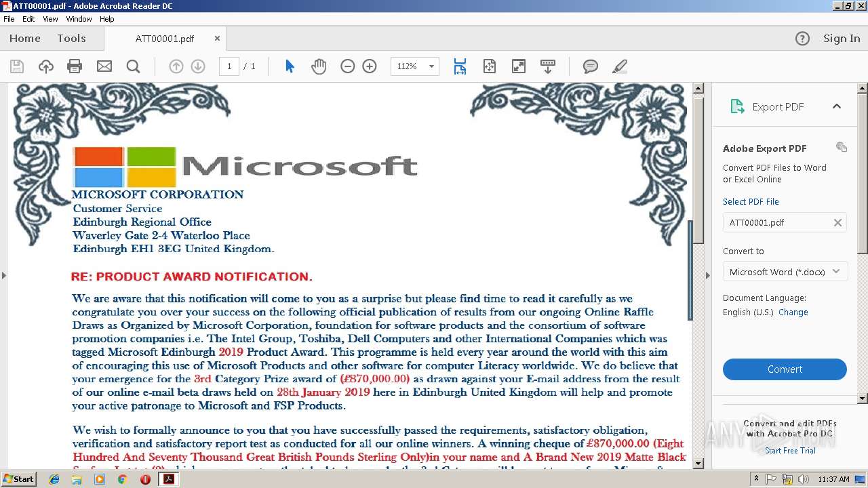Viewport: 868px width, 488px height.
Task: Expand the left navigation pane arrow
Action: point(4,275)
